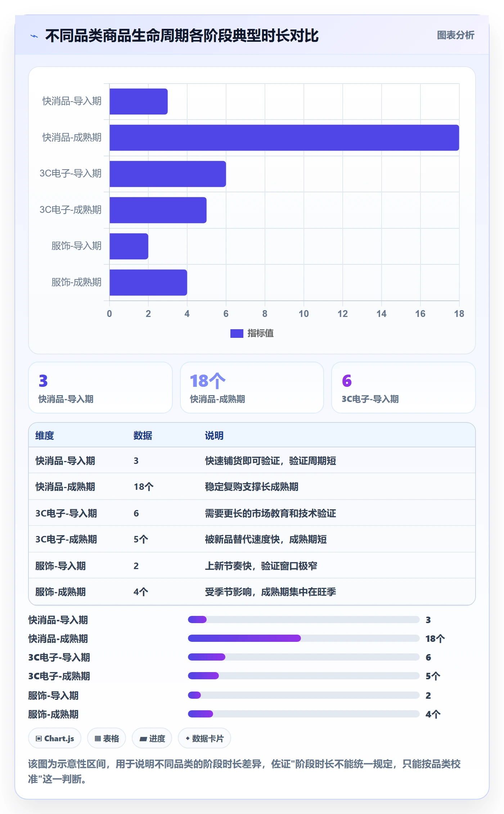Select the 进度 tag
This screenshot has width=504, height=814.
[152, 738]
